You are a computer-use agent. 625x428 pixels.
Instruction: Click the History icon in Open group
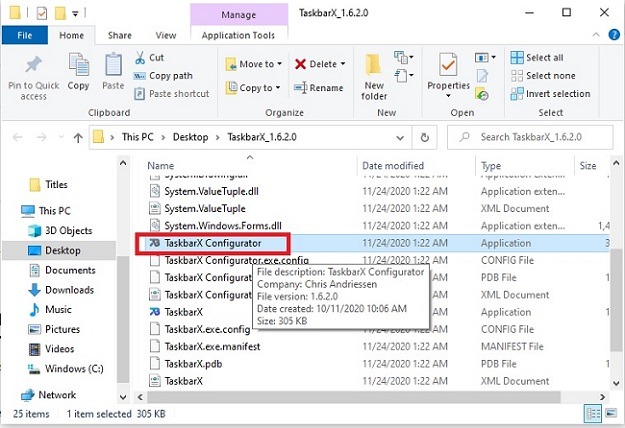[x=482, y=94]
